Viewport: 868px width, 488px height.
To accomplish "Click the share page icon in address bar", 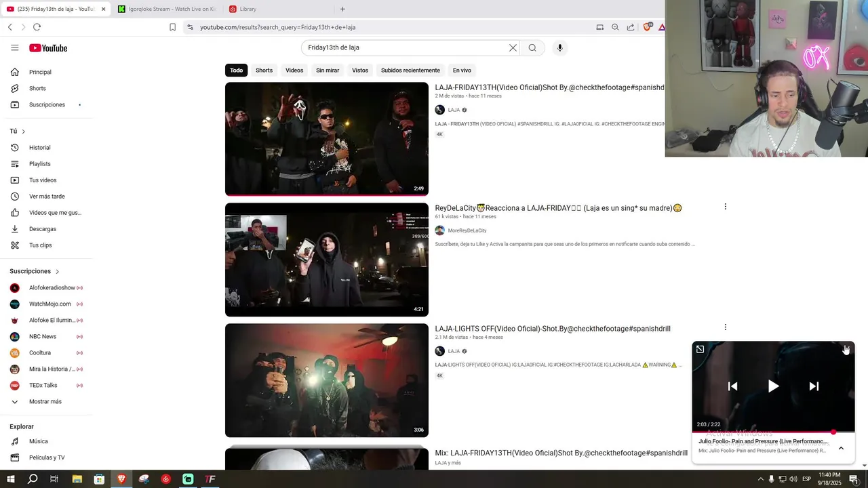I will coord(631,27).
